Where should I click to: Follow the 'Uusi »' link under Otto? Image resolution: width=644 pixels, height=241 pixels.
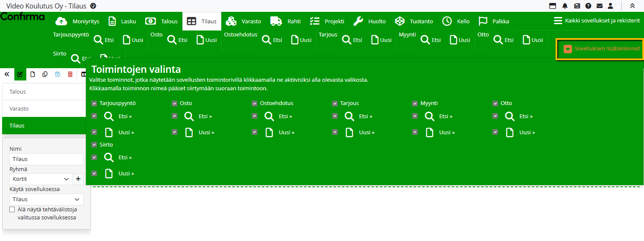tap(528, 133)
